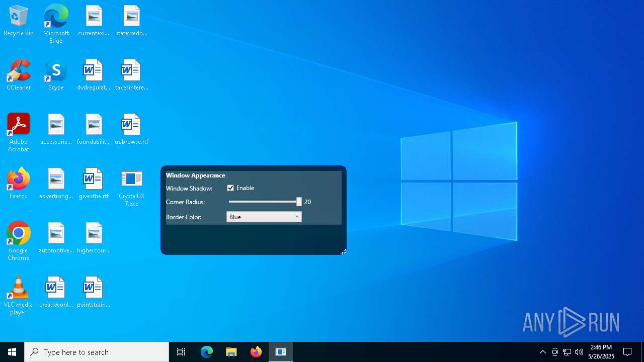Screen dimensions: 644x362
Task: Select the VLC media player shortcut
Action: pos(19,296)
